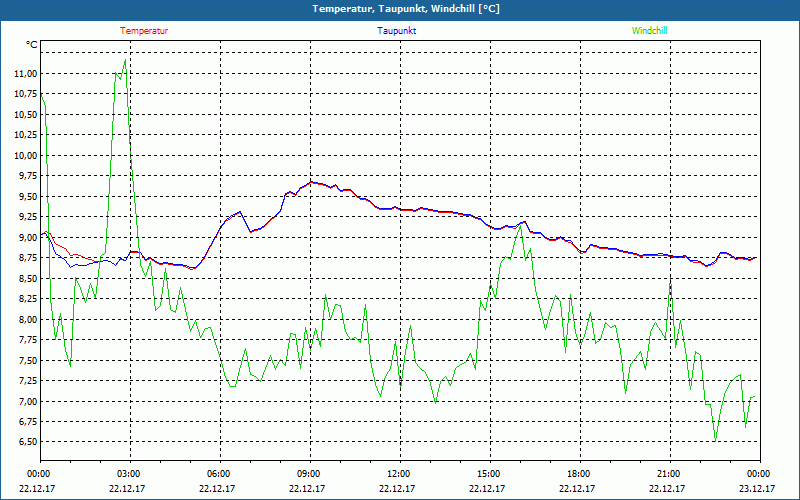Click the °C unit label on y-axis
Viewport: 800px width, 500px height.
click(32, 45)
